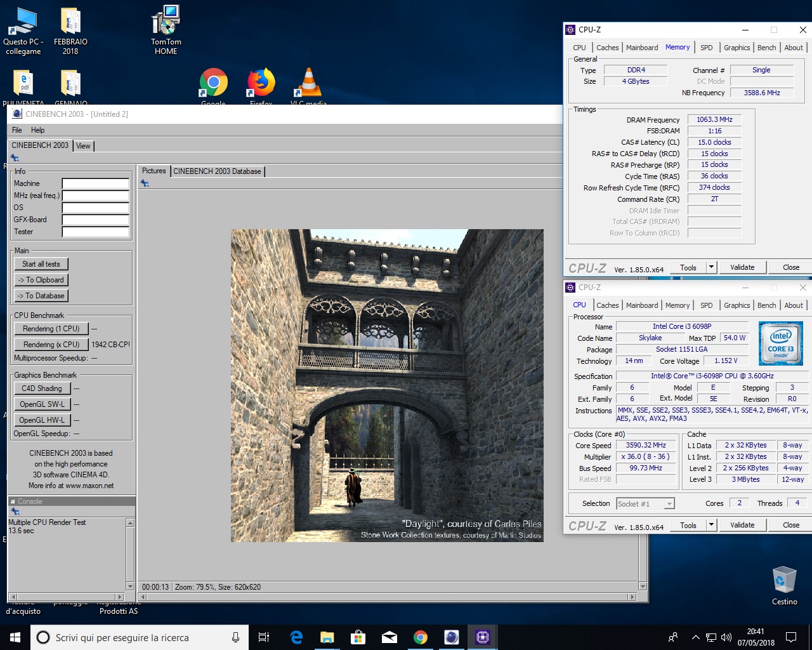Open network status tray icon
812x650 pixels.
(x=711, y=637)
